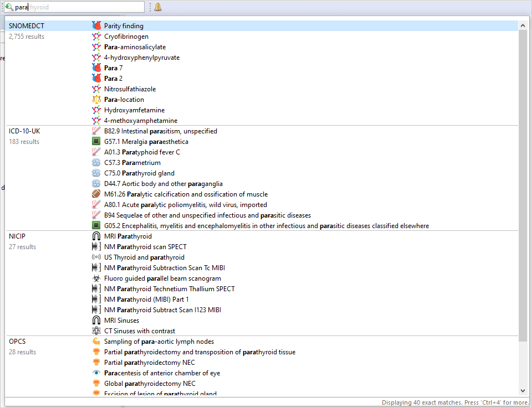Image resolution: width=532 pixels, height=408 pixels.
Task: Click the biohazard icon beside Fluoro guided scanogram
Action: coord(96,278)
